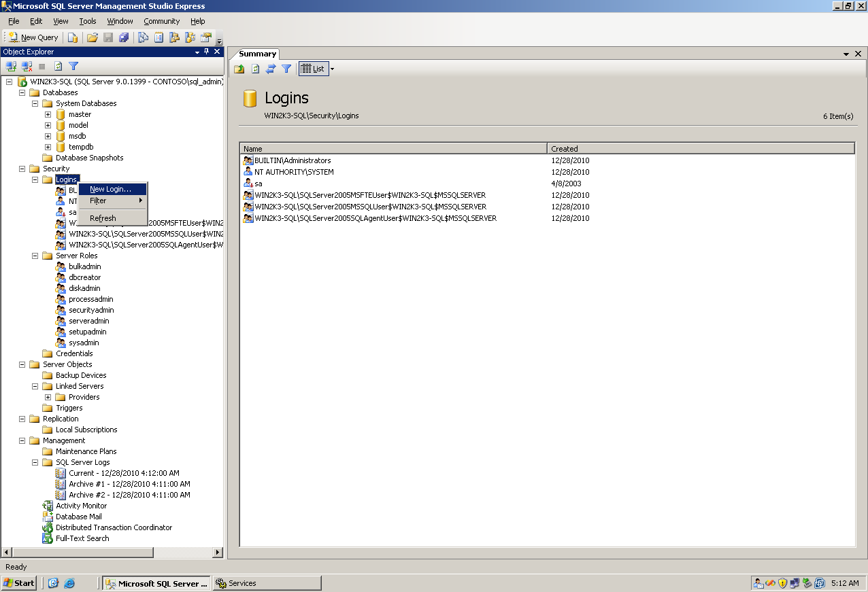Expand the master database node
Screen dimensions: 868x592
(48, 114)
